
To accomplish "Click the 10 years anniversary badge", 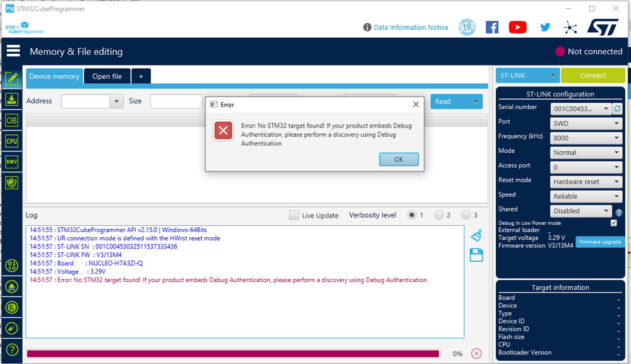I will (x=467, y=27).
